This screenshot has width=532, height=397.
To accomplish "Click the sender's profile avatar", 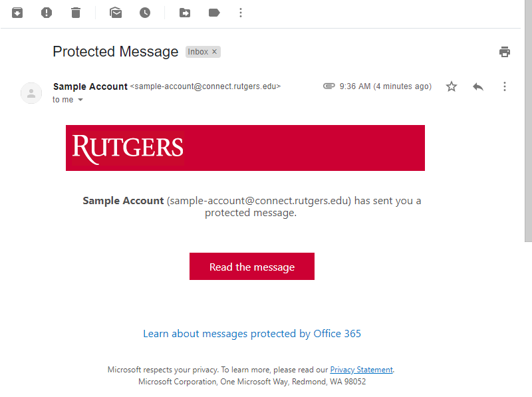I will point(31,92).
